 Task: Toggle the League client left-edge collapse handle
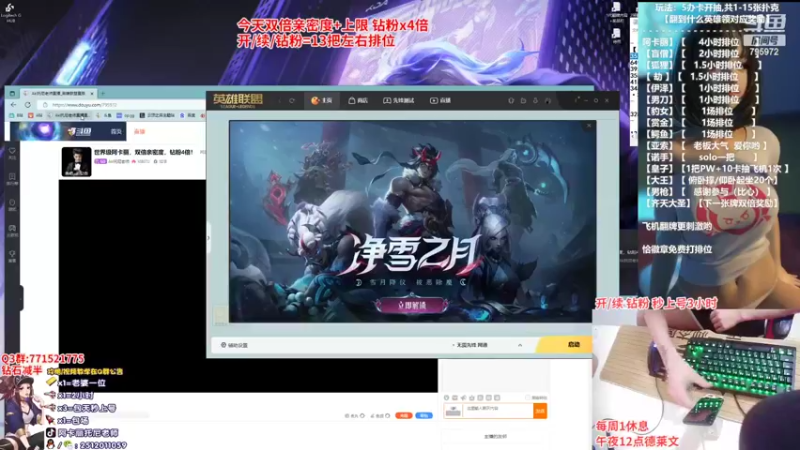[x=209, y=238]
